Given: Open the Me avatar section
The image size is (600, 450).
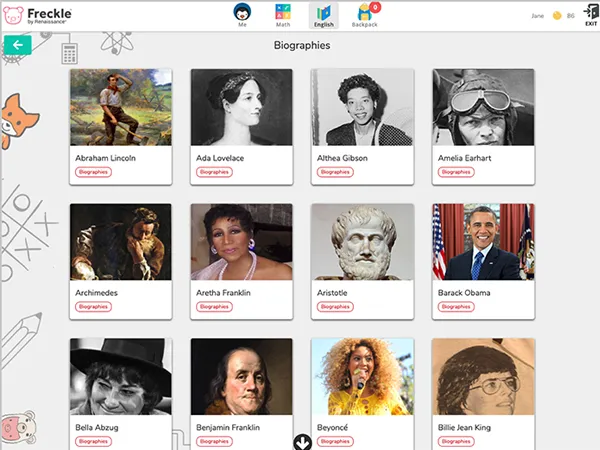Looking at the screenshot, I should point(242,14).
